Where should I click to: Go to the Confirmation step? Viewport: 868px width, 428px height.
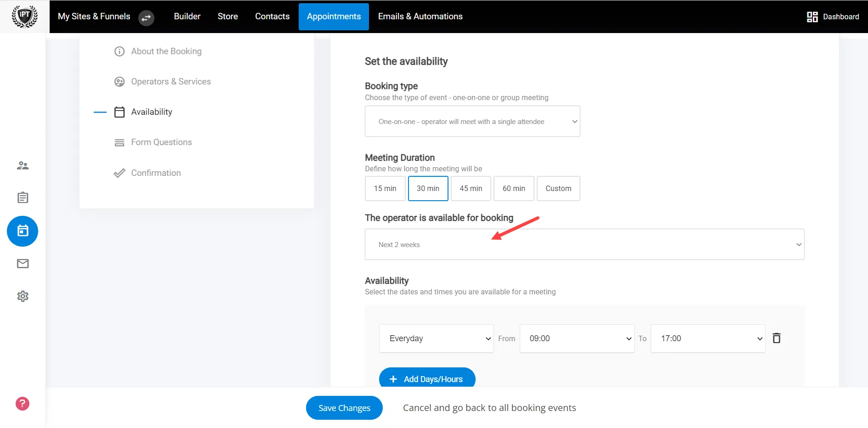[156, 173]
